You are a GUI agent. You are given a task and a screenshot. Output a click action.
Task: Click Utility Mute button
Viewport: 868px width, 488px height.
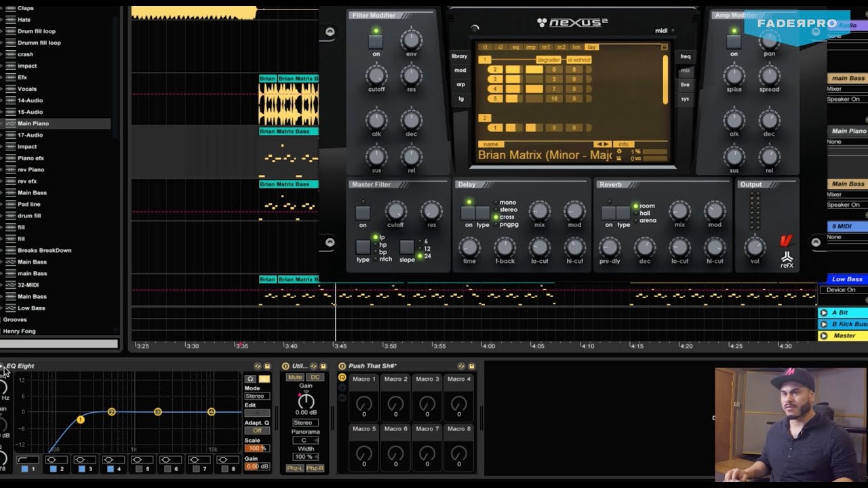[295, 378]
